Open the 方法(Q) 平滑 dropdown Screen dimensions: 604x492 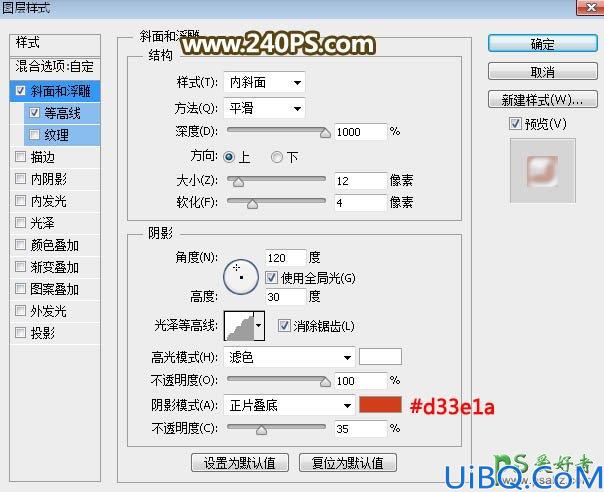tap(264, 108)
